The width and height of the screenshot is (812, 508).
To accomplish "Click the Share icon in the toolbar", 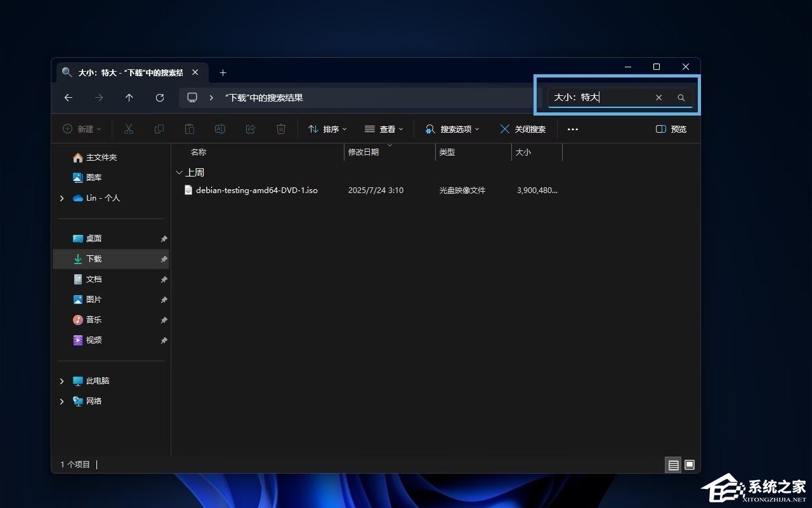I will click(x=251, y=129).
